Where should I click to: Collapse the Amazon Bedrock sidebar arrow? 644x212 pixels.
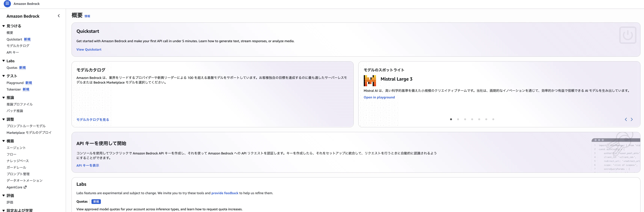pyautogui.click(x=59, y=16)
